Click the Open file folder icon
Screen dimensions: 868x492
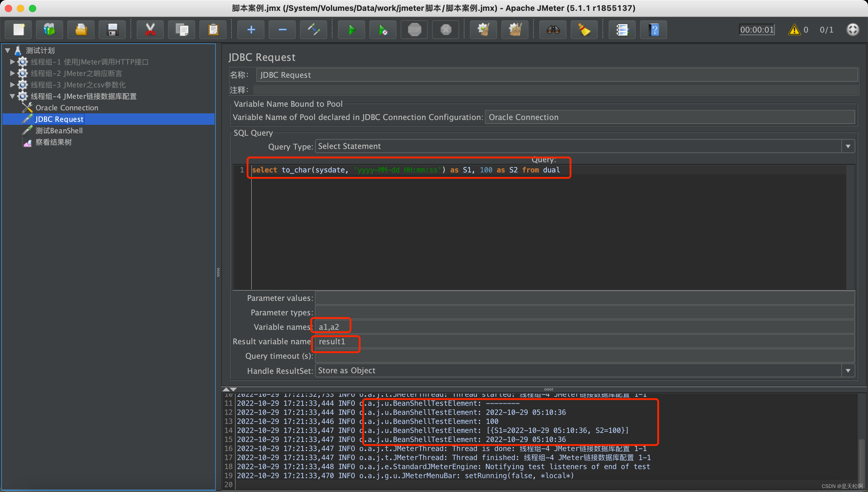[81, 30]
